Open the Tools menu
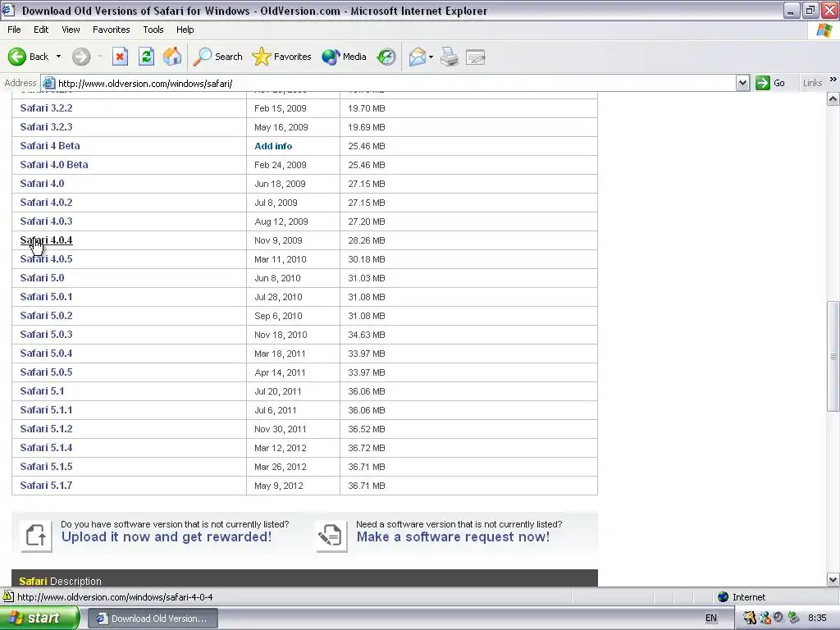 (x=153, y=30)
